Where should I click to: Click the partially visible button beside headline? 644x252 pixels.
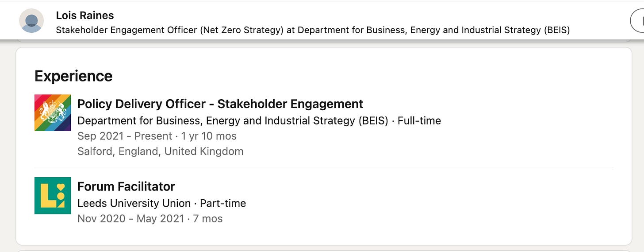click(637, 21)
